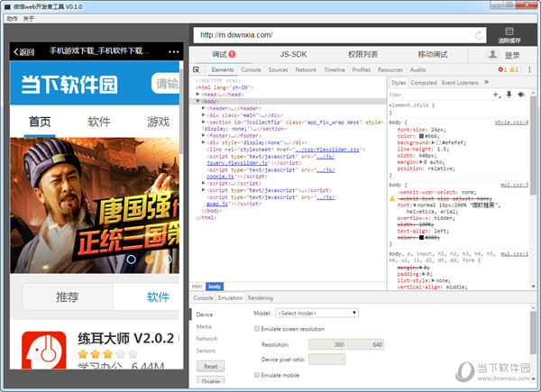The width and height of the screenshot is (541, 392).
Task: Click the yellow warning count icon
Action: (x=514, y=69)
